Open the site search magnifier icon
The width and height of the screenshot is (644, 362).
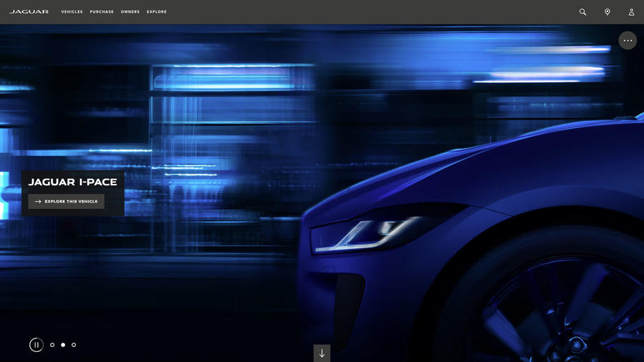pyautogui.click(x=582, y=12)
